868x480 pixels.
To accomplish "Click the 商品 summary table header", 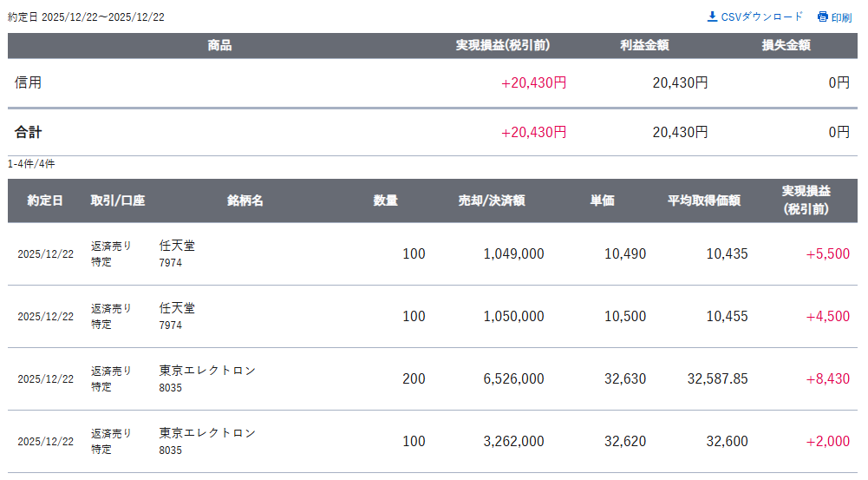I will coord(219,45).
